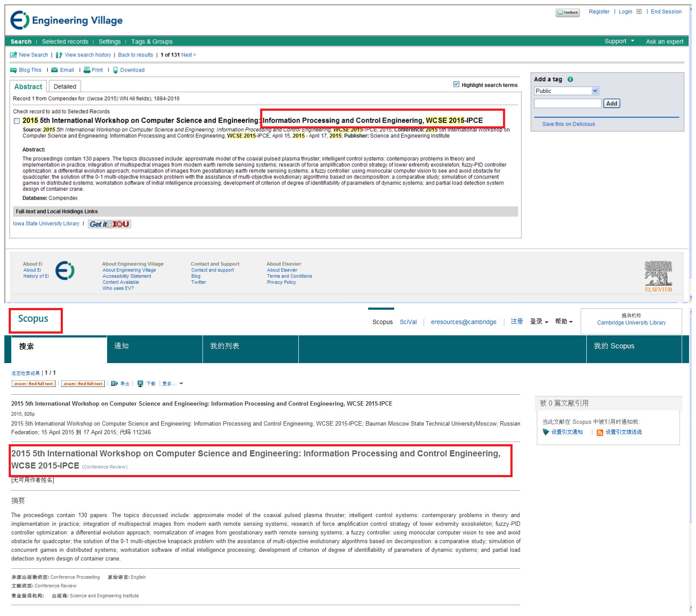The width and height of the screenshot is (696, 616).
Task: Click the Cambridge University Library link
Action: [631, 323]
